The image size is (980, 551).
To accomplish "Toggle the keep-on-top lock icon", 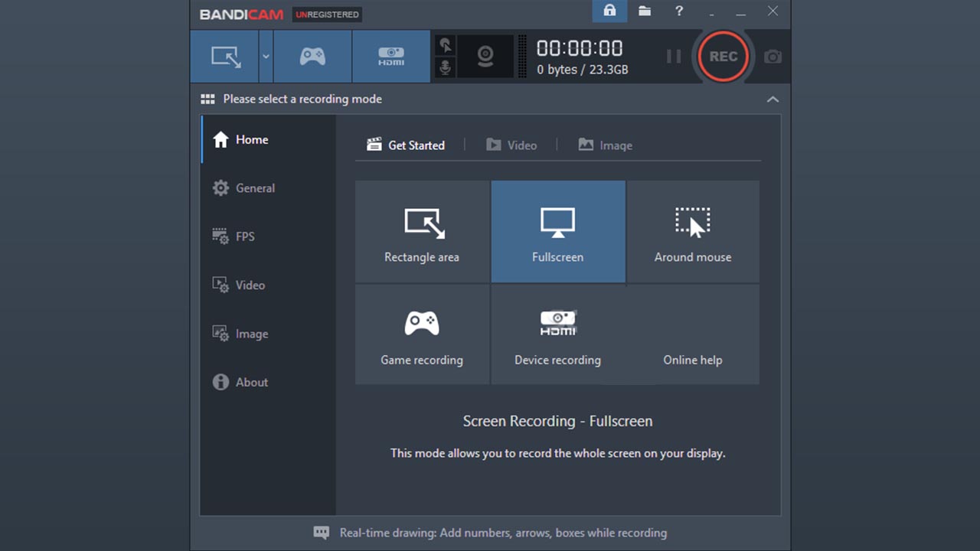I will [x=609, y=11].
